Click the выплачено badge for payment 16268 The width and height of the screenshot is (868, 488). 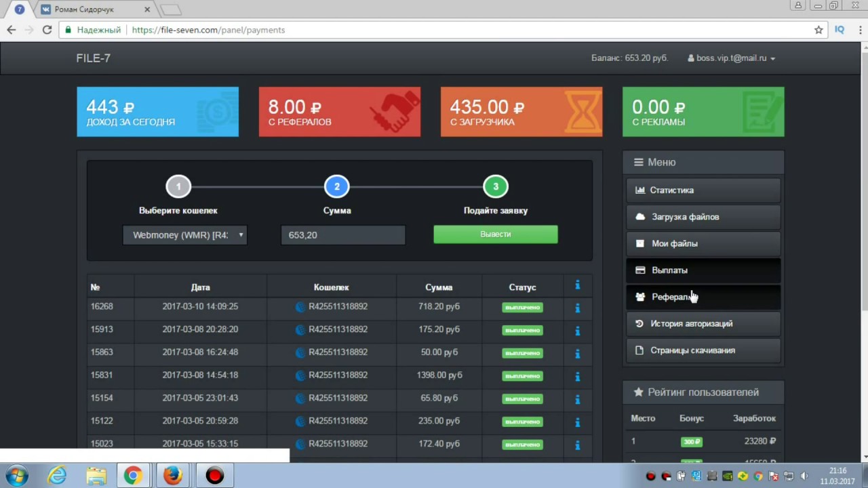pyautogui.click(x=522, y=308)
